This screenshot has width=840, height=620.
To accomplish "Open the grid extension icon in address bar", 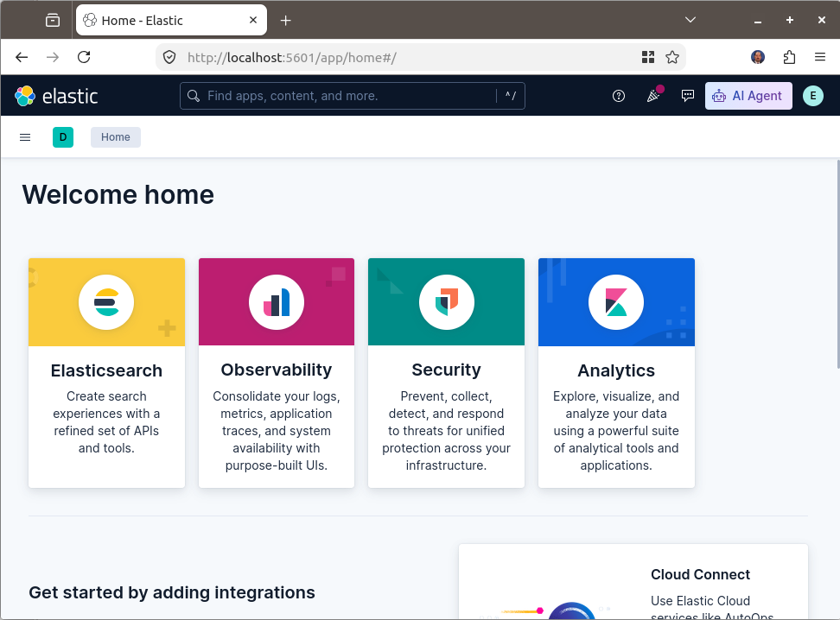I will [x=647, y=57].
